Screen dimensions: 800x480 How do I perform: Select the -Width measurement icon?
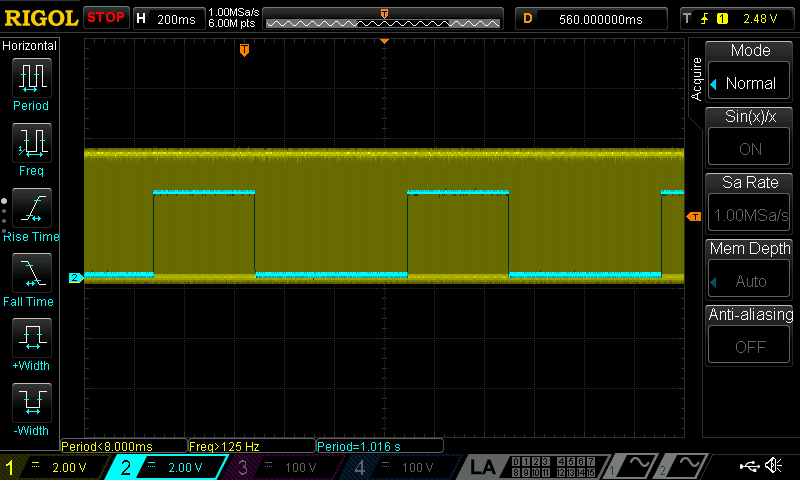pos(31,402)
